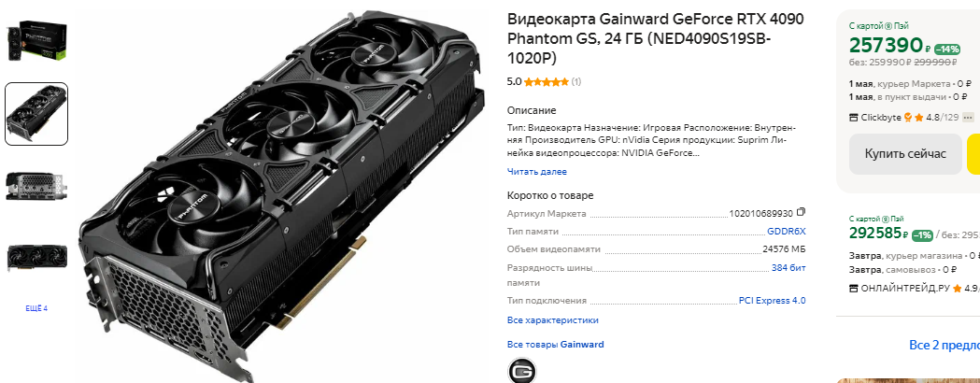Select the rear ports view thumbnail

pos(36,188)
